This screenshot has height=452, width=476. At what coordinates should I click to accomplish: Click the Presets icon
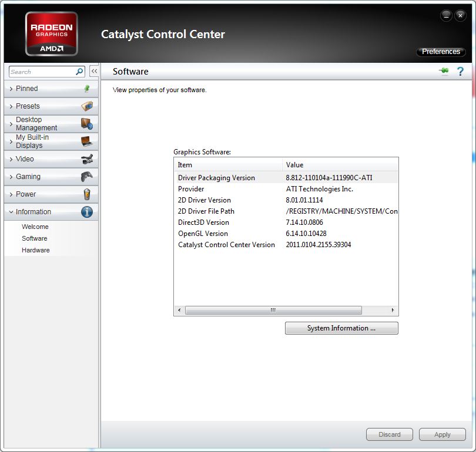pos(87,106)
